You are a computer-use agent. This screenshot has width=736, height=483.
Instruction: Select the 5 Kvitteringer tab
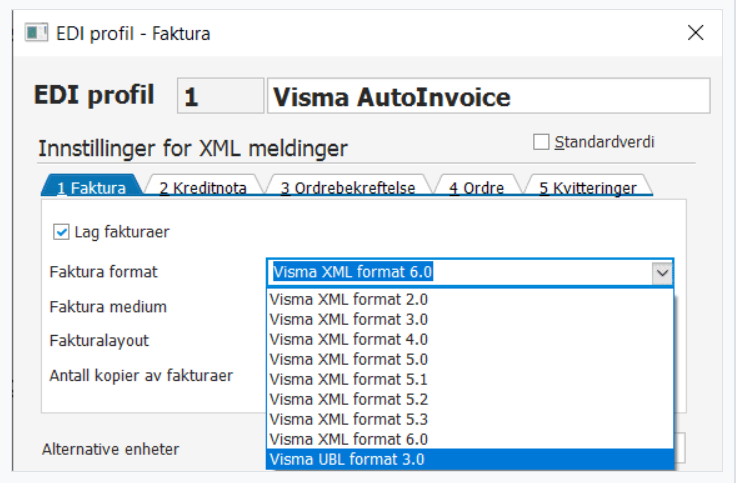click(587, 187)
